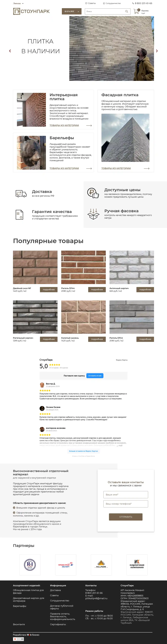Open Советы in top menu
The width and height of the screenshot is (167, 644).
click(91, 3)
